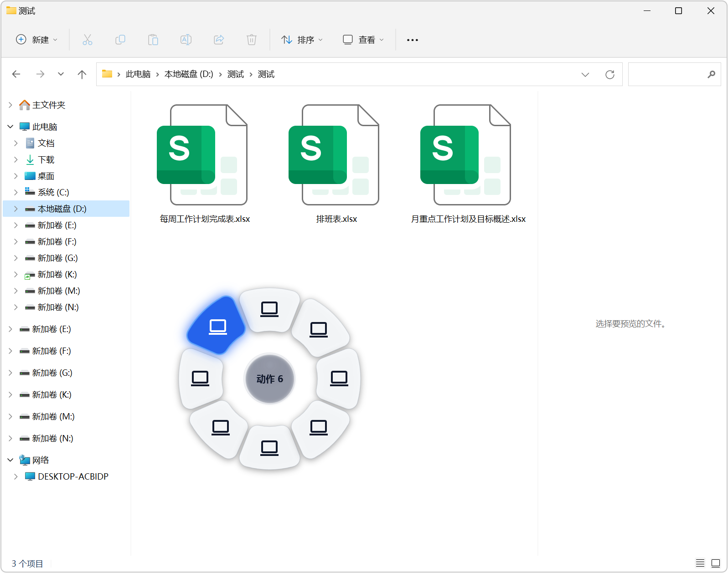The image size is (728, 573).
Task: Select top-level 新加卷 (G:) drive
Action: [x=52, y=373]
